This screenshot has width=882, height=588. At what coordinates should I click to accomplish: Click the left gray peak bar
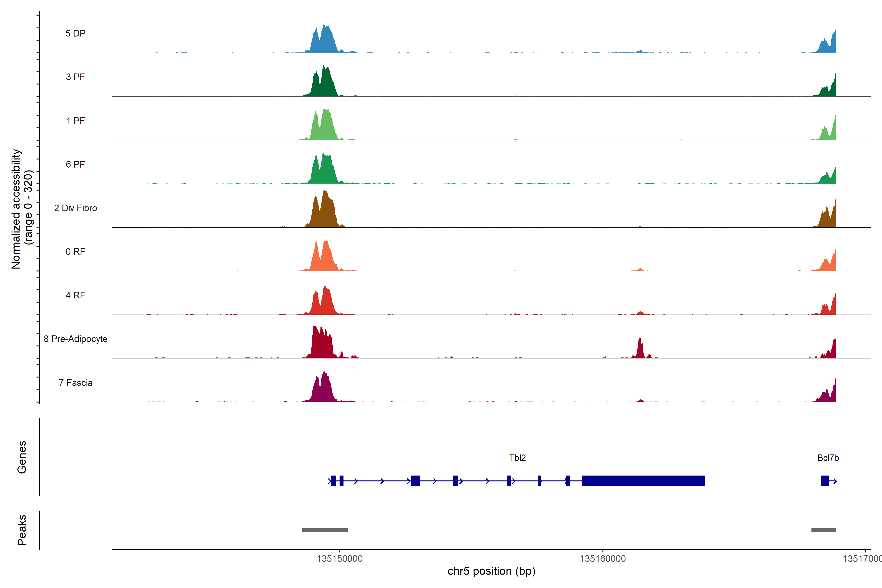click(325, 530)
